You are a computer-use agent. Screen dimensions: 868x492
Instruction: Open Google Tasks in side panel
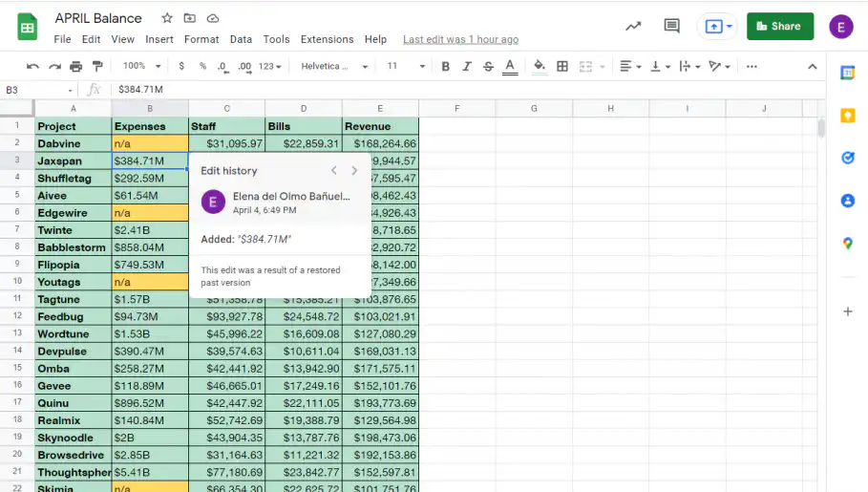point(848,158)
